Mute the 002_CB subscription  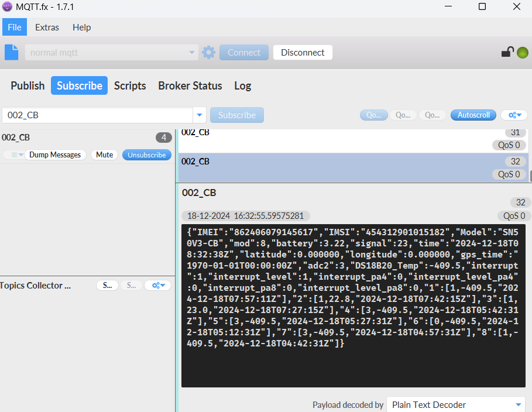coord(105,154)
